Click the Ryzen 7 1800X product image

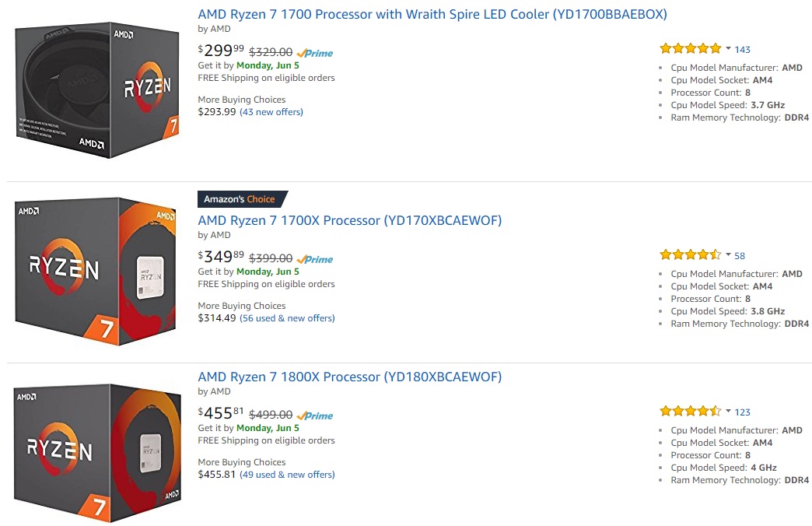point(95,451)
